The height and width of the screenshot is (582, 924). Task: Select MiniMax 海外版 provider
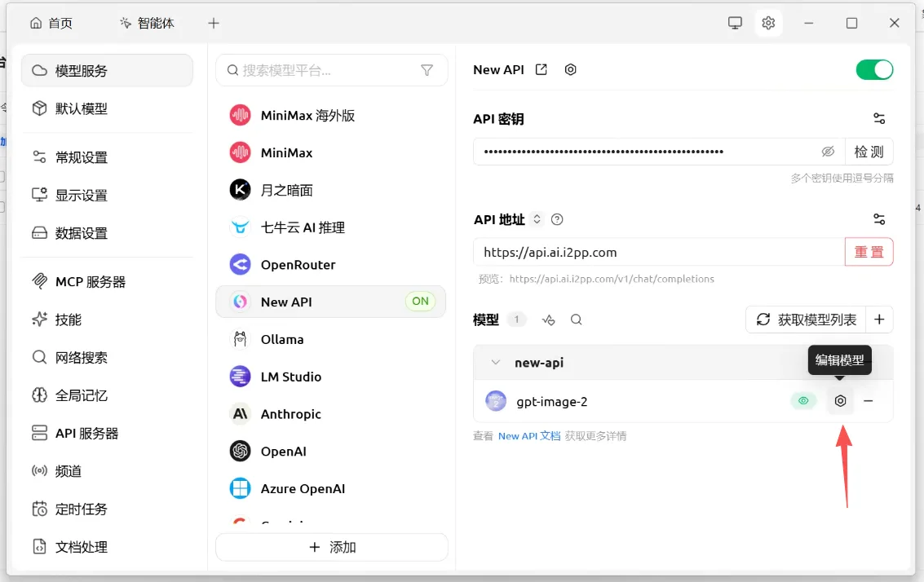(x=330, y=116)
